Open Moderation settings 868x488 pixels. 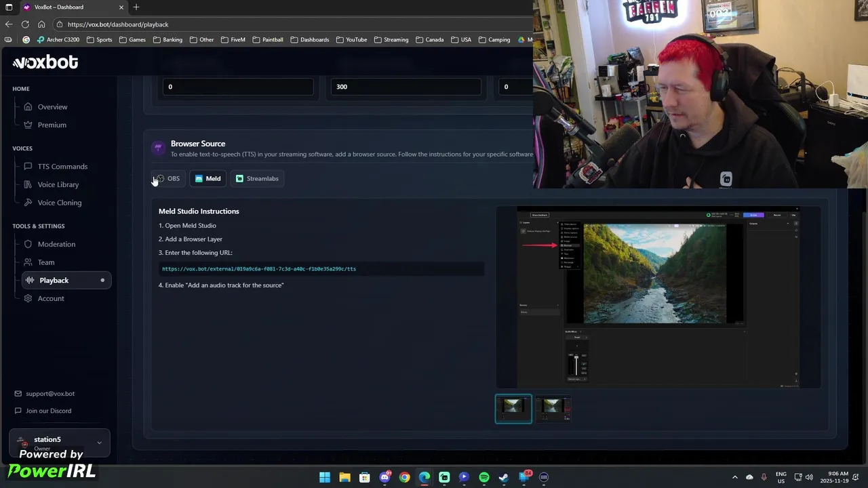pyautogui.click(x=56, y=244)
